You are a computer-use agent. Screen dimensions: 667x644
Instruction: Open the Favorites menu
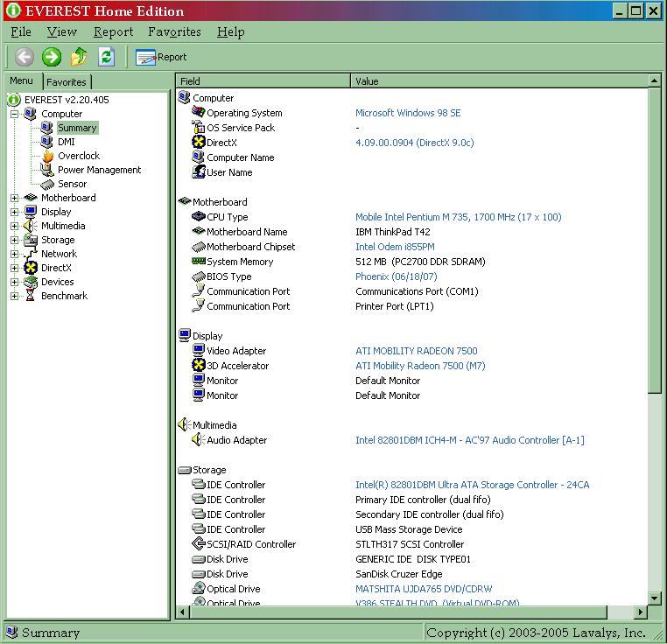click(x=174, y=31)
